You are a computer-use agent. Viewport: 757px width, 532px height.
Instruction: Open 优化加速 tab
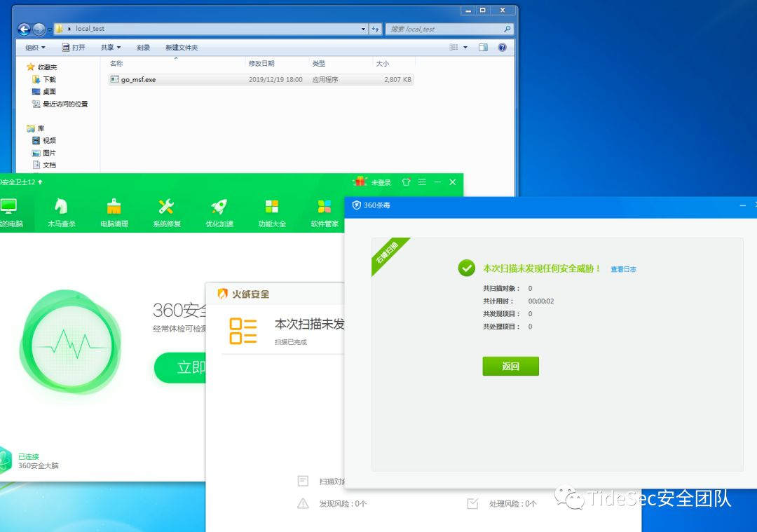[x=219, y=213]
